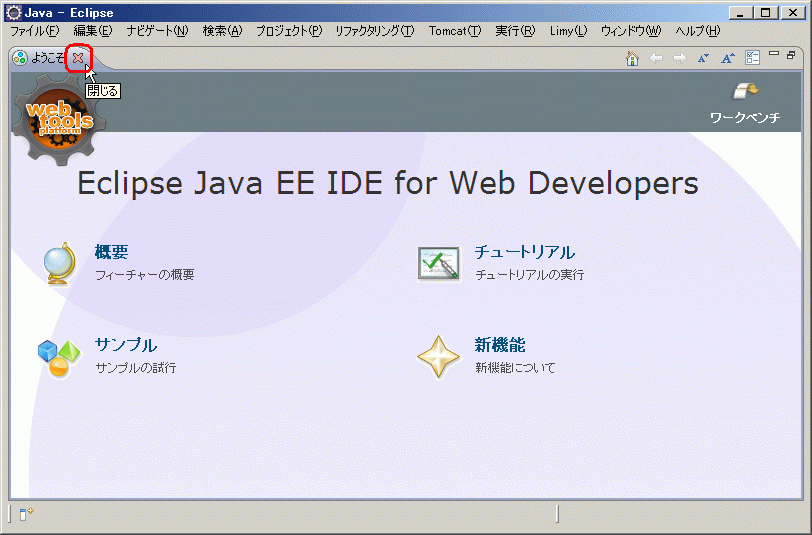
Task: Open the プロジェクト(P) menu
Action: (289, 31)
